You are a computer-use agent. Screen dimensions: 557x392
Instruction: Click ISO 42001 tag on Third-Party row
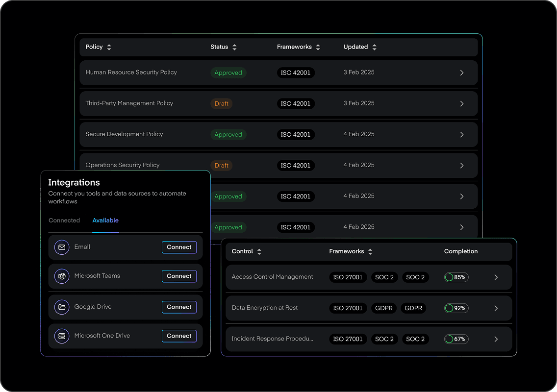click(296, 104)
